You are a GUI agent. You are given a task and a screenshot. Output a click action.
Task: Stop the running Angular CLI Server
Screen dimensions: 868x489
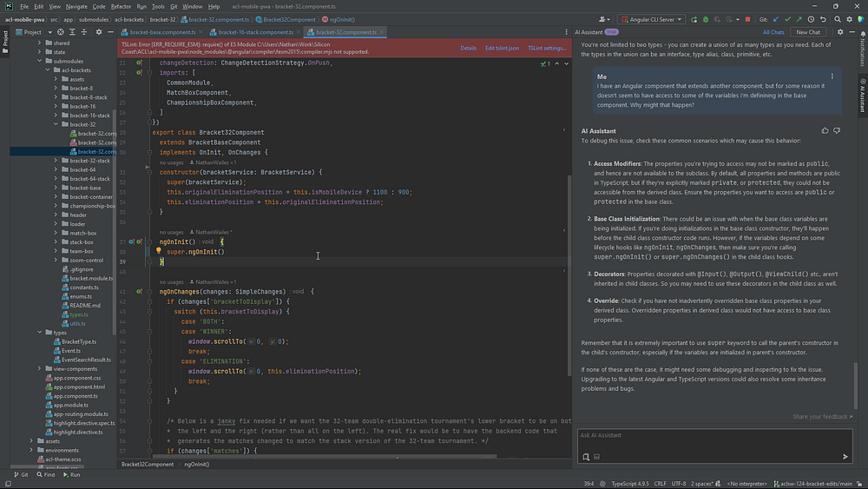747,19
